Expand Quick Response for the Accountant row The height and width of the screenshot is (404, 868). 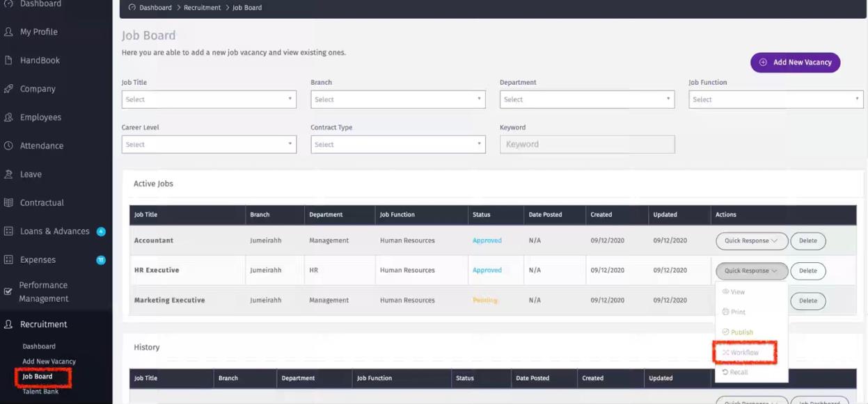[750, 241]
